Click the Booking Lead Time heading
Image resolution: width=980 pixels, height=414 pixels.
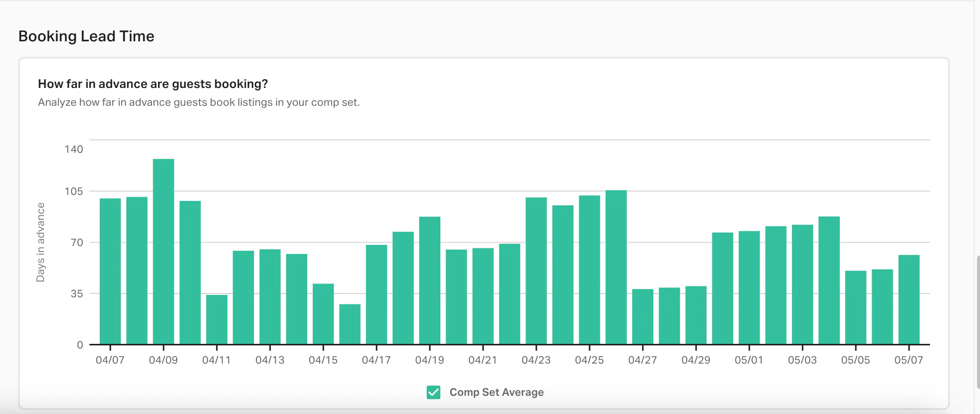[x=86, y=36]
